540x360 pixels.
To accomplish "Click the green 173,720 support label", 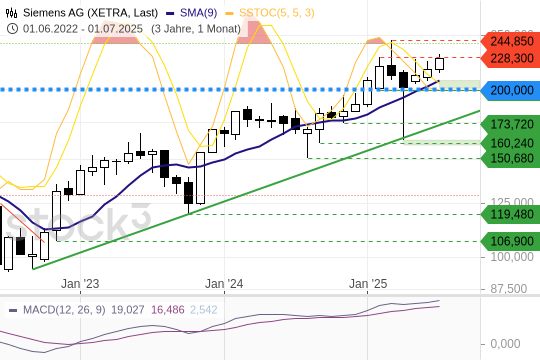I will pyautogui.click(x=510, y=124).
